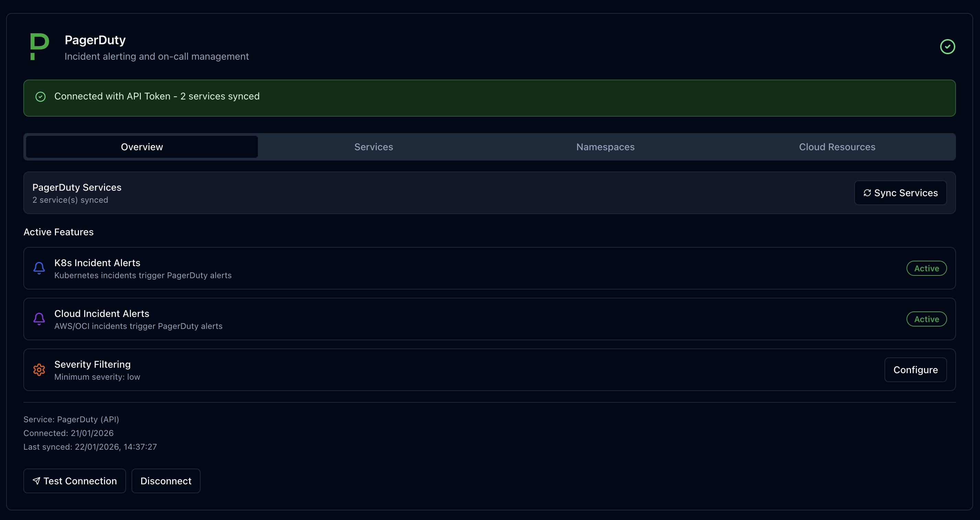
Task: Click the PagerDuty Services synced count text
Action: 70,200
